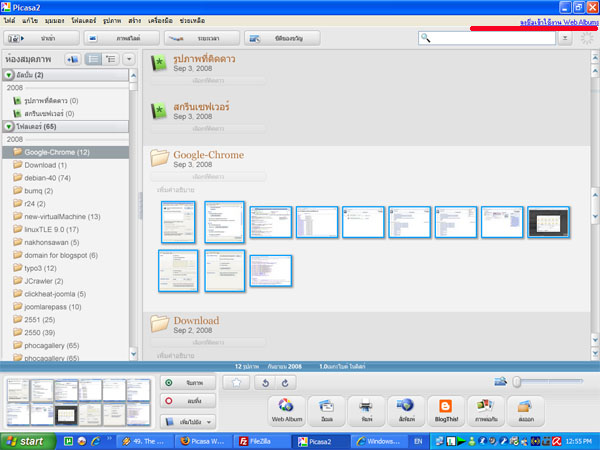Click the gift CD toolbar button
The width and height of the screenshot is (600, 450).
[282, 38]
